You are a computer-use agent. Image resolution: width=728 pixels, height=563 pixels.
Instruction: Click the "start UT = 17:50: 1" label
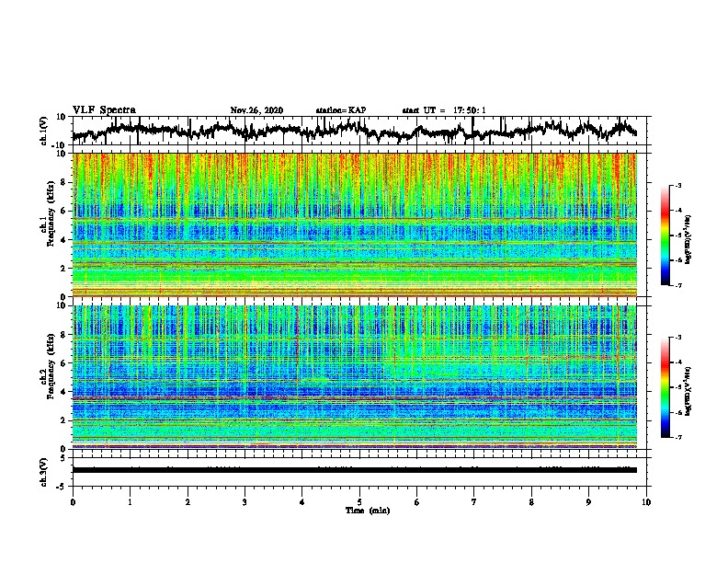(x=444, y=110)
